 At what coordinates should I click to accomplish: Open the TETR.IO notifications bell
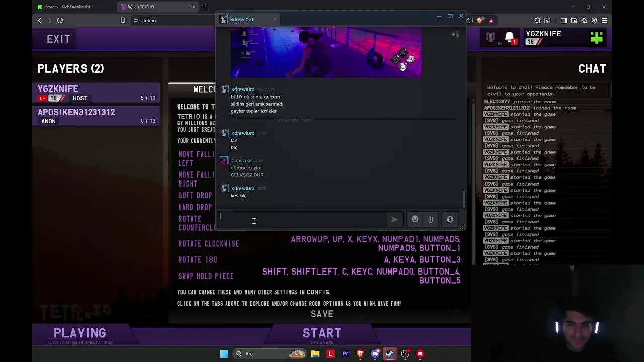click(x=509, y=38)
